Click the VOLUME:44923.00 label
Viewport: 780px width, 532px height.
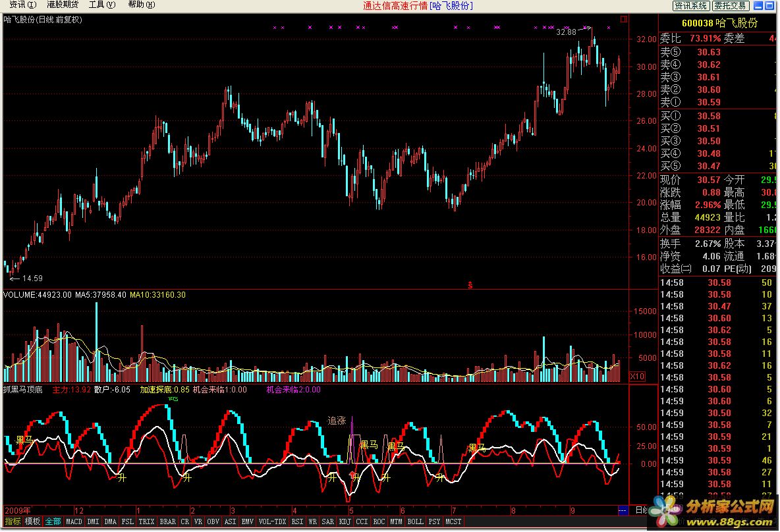click(38, 295)
